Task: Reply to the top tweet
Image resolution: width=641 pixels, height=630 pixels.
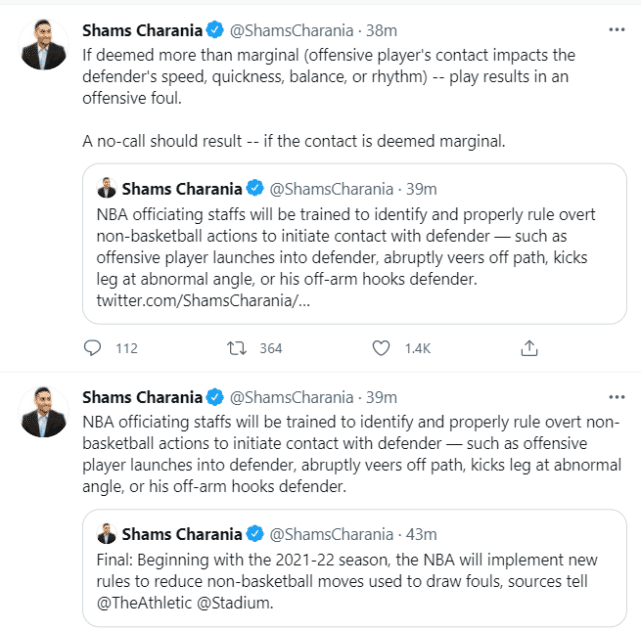Action: [94, 348]
